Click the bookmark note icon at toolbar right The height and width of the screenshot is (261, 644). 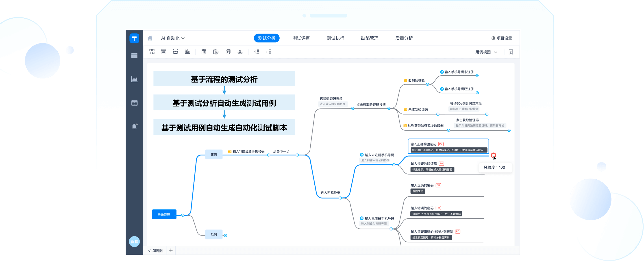[511, 52]
